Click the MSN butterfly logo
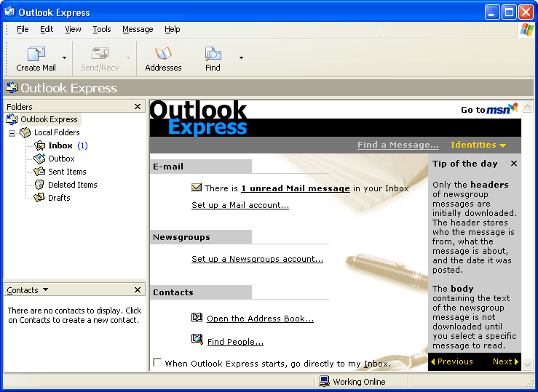 pos(513,108)
